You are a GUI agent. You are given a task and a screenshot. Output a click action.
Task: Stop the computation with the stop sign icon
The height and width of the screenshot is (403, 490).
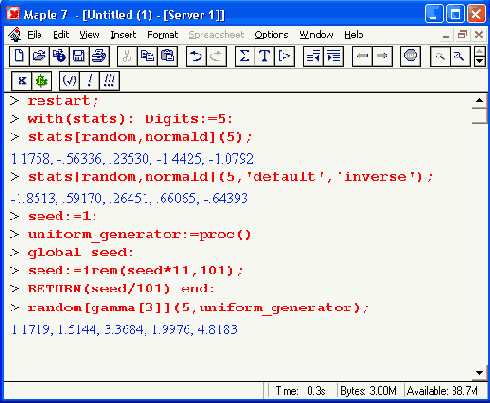click(x=410, y=56)
